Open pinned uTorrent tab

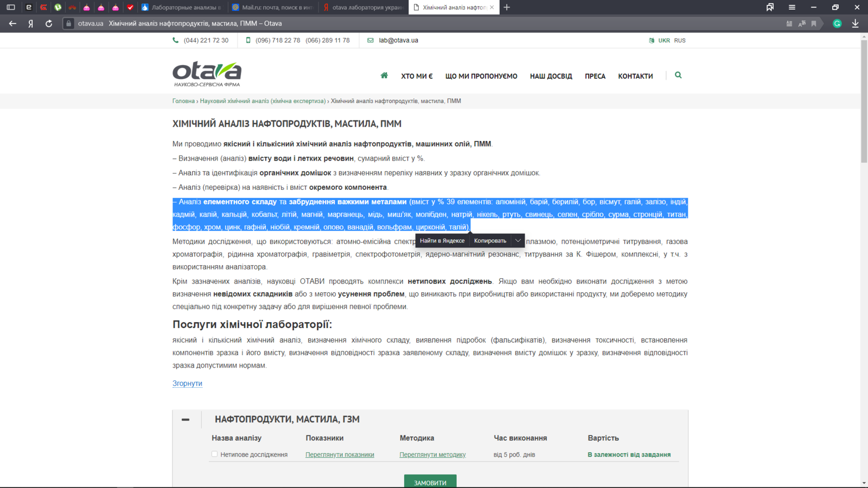[58, 8]
